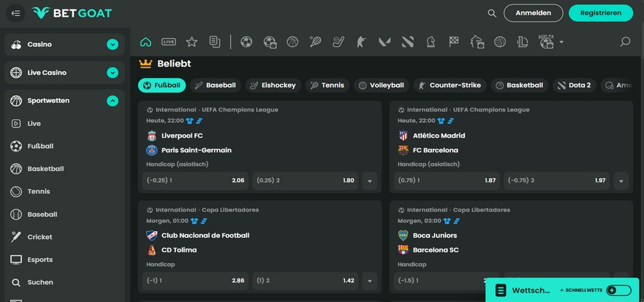Select the volleyball icon in toolbar
The height and width of the screenshot is (302, 644).
(500, 42)
